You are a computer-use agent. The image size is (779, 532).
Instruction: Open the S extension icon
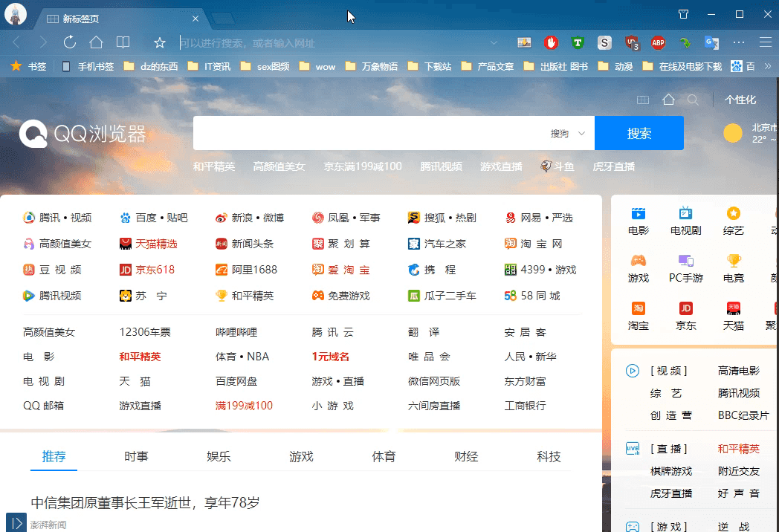[604, 42]
